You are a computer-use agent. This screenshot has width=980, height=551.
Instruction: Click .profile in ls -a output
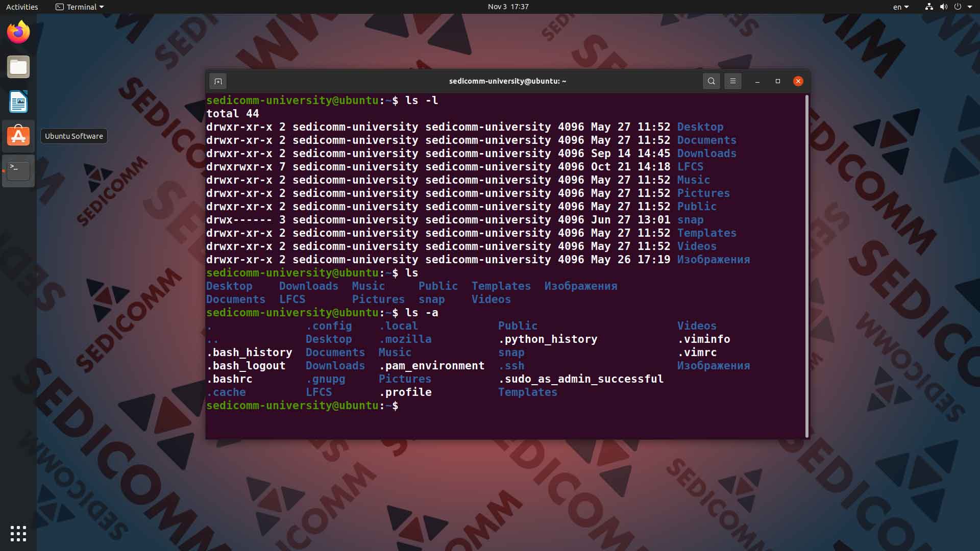[x=405, y=392]
